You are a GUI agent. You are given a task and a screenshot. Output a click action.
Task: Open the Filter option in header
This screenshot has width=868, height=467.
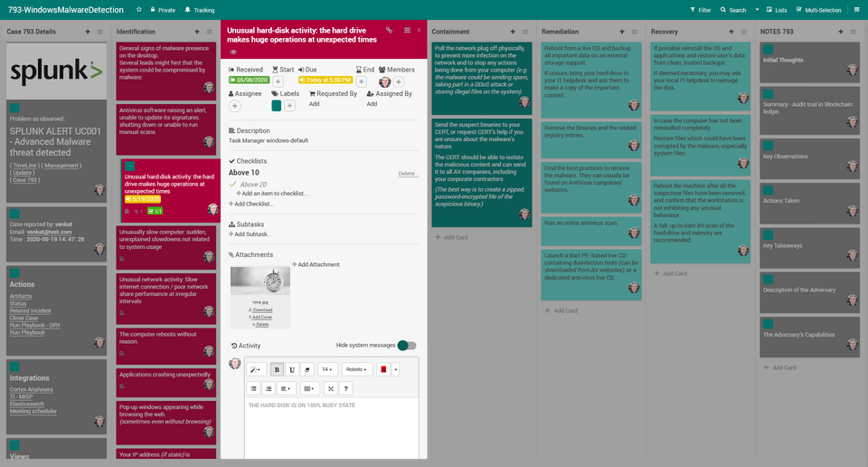(700, 10)
